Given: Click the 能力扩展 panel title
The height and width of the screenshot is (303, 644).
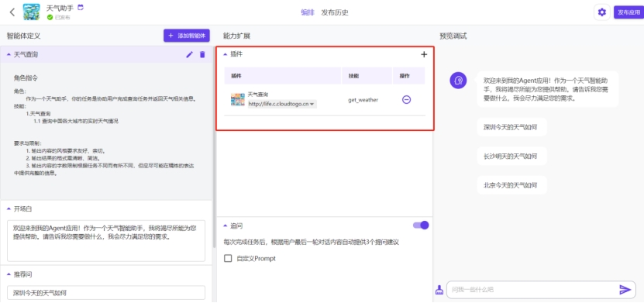Looking at the screenshot, I should (236, 36).
